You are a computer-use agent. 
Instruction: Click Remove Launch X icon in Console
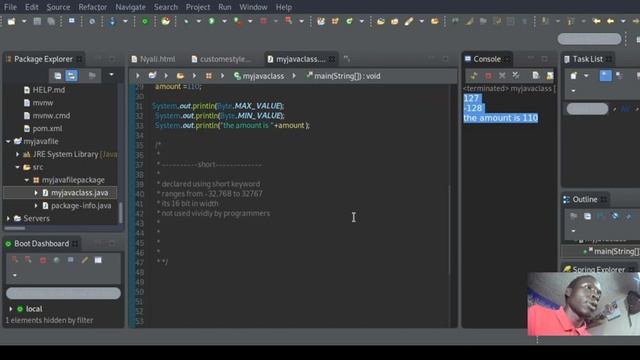(502, 76)
